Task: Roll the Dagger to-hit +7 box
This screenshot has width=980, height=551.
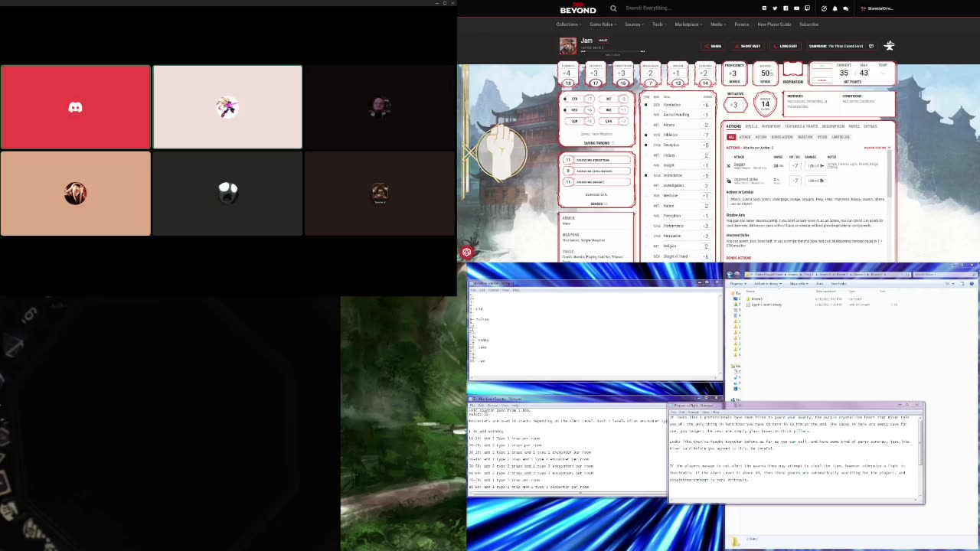Action: tap(795, 165)
